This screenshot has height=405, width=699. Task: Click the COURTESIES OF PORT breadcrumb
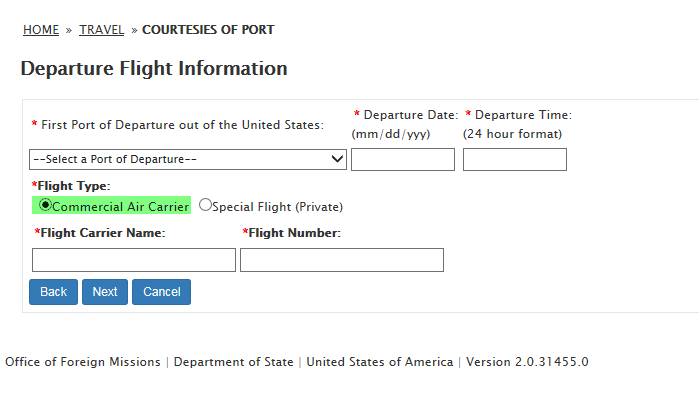pos(208,30)
